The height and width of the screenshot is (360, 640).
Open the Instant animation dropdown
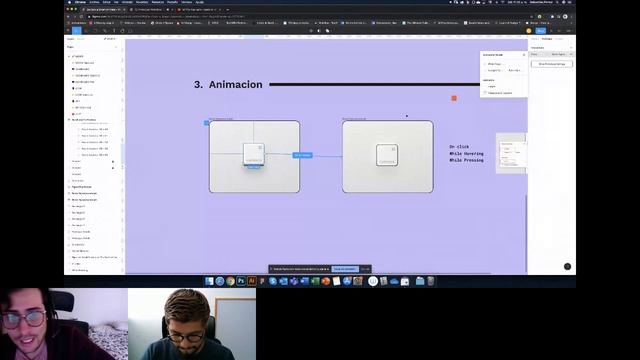tap(491, 87)
